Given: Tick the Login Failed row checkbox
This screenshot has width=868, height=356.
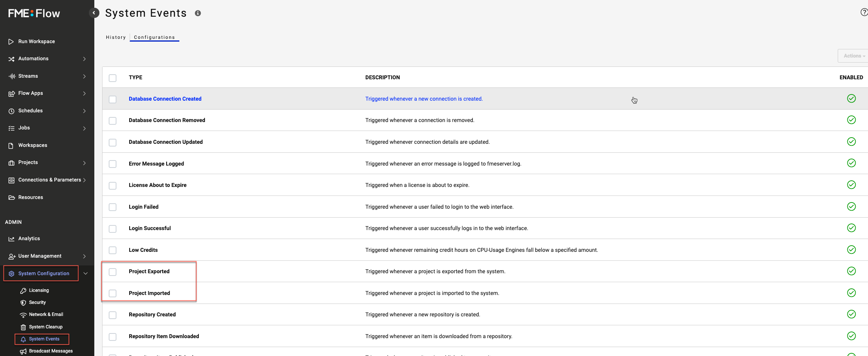Looking at the screenshot, I should click(113, 207).
